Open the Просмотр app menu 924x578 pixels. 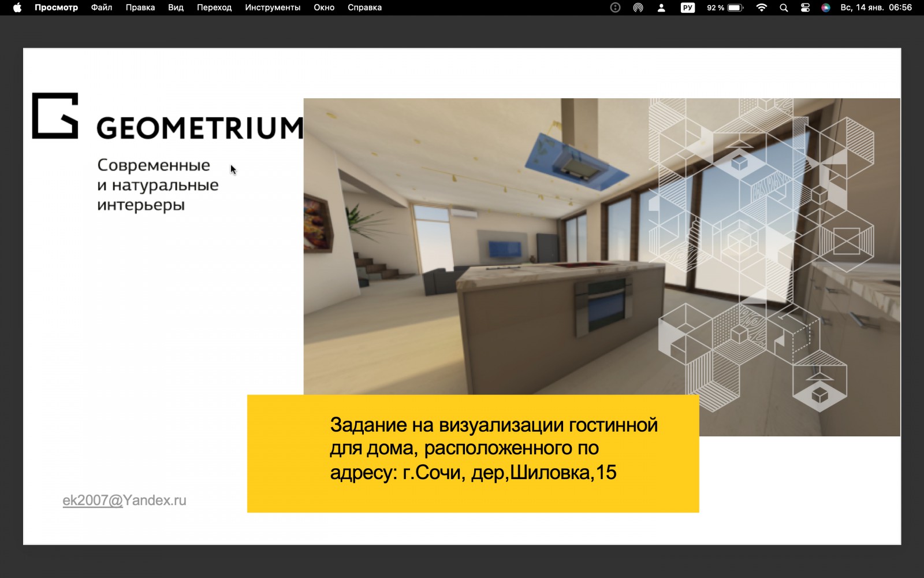tap(56, 8)
